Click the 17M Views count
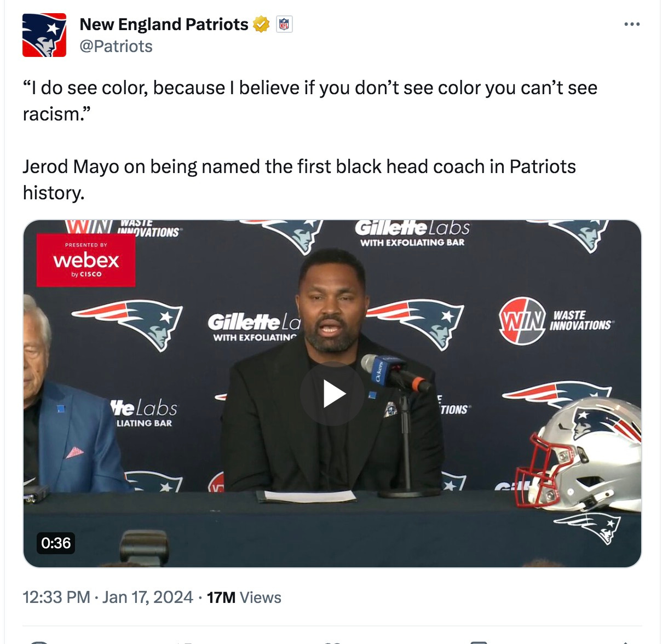 (244, 597)
